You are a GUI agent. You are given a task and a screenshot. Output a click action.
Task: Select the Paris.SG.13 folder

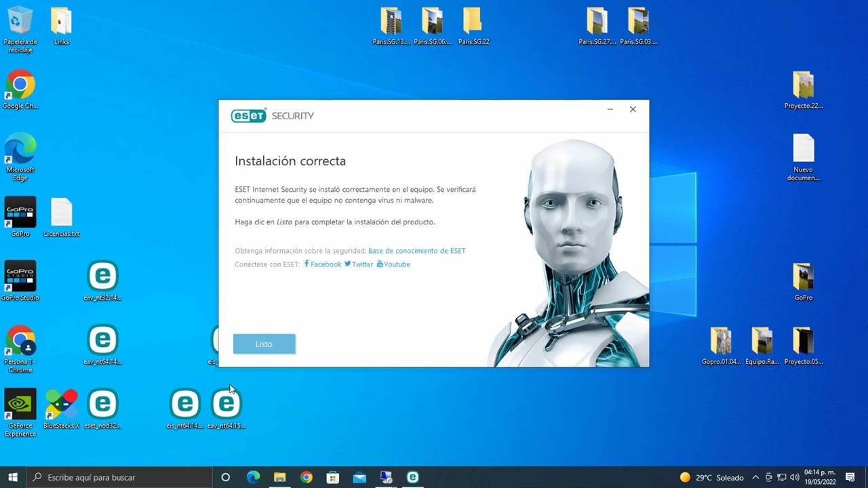(391, 27)
